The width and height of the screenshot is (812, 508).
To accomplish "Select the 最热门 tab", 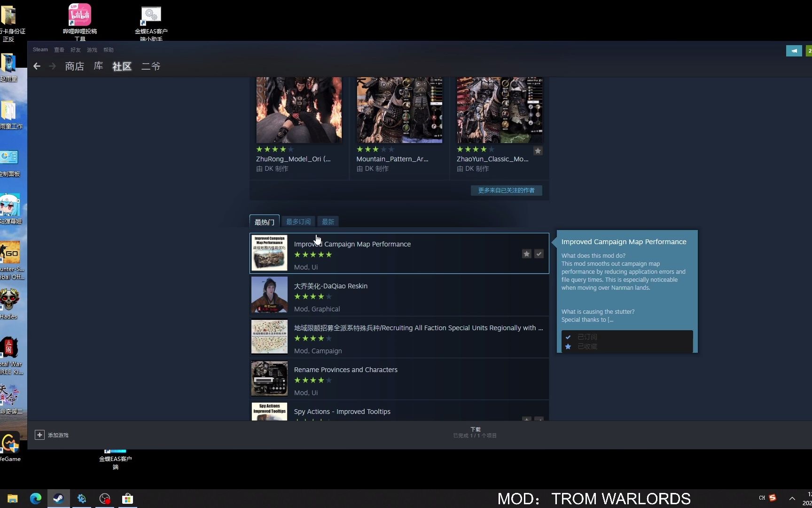I will point(265,222).
